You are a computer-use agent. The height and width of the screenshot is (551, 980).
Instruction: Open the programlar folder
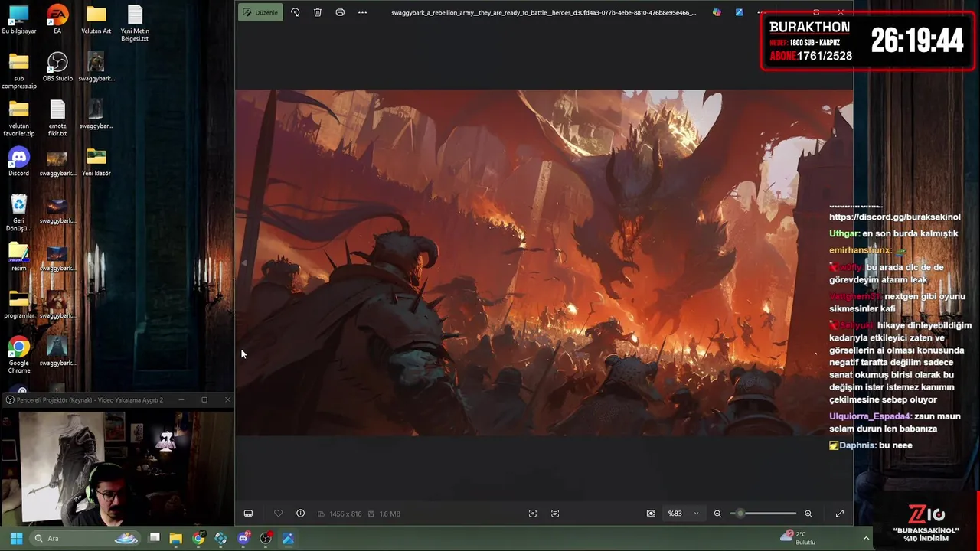(19, 305)
